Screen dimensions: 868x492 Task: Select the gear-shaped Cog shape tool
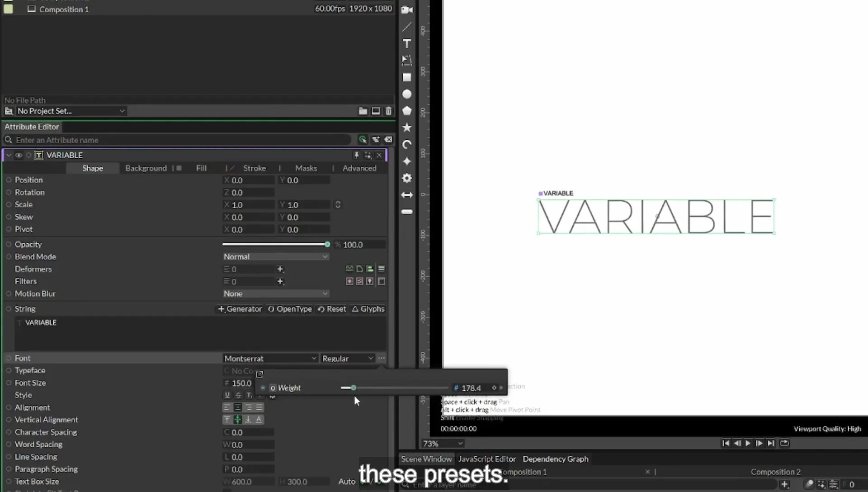[407, 178]
